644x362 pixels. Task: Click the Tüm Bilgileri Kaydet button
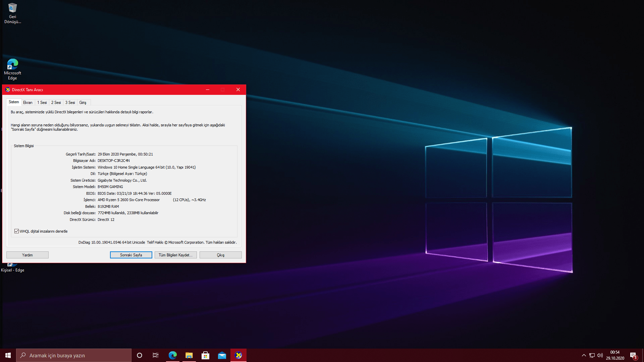coord(175,255)
